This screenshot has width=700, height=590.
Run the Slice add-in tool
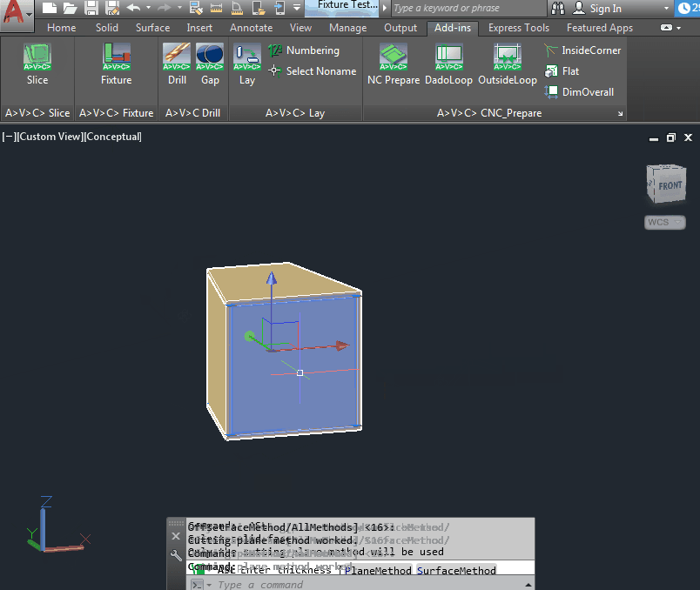pyautogui.click(x=37, y=64)
